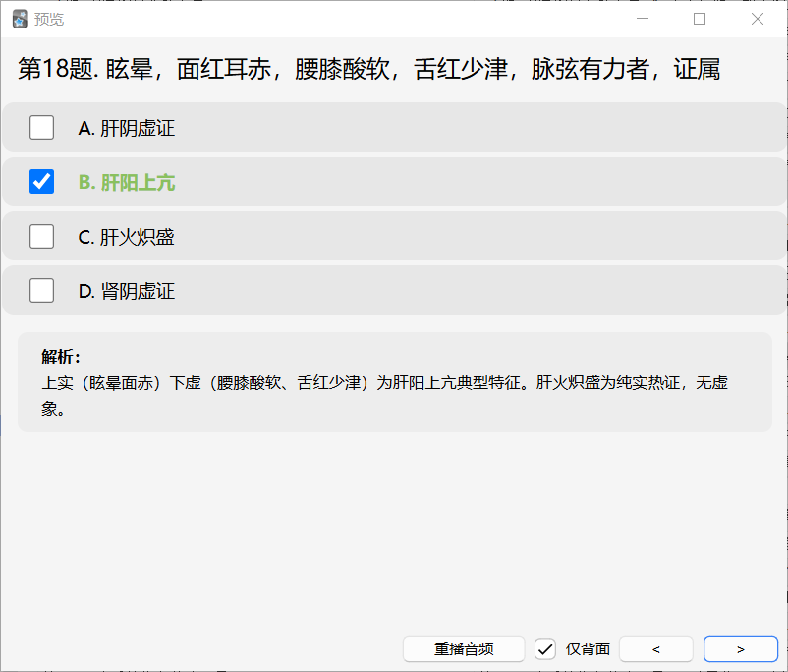Click the 第18题 question text
This screenshot has width=788, height=672.
[369, 69]
